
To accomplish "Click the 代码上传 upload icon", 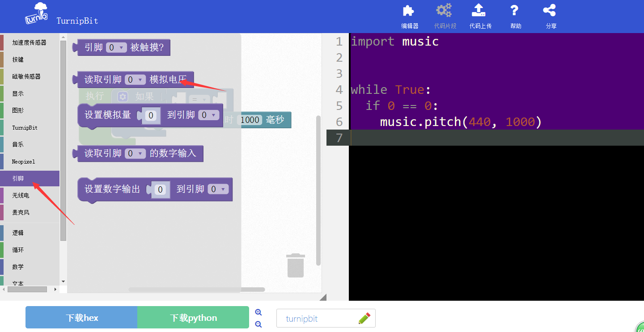I will [x=479, y=10].
